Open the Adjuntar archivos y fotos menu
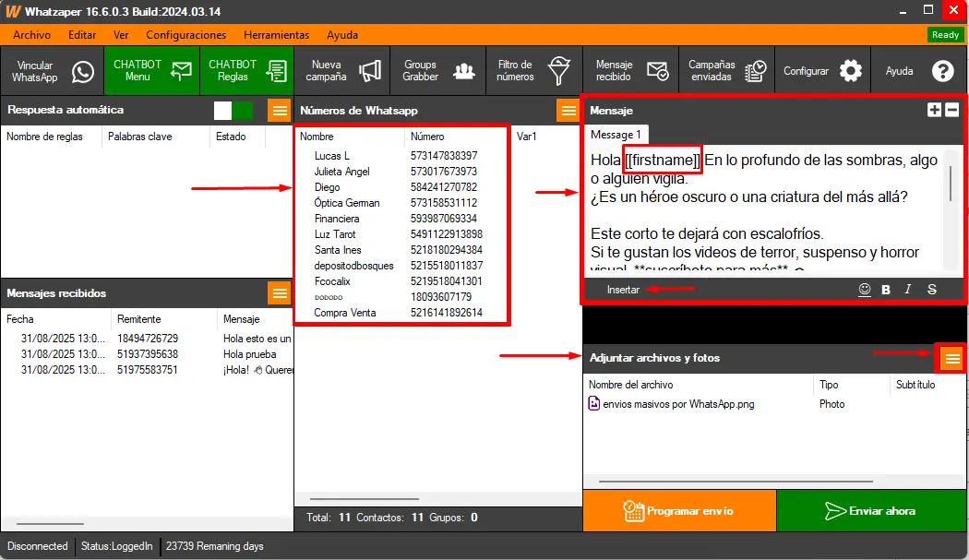 point(952,358)
